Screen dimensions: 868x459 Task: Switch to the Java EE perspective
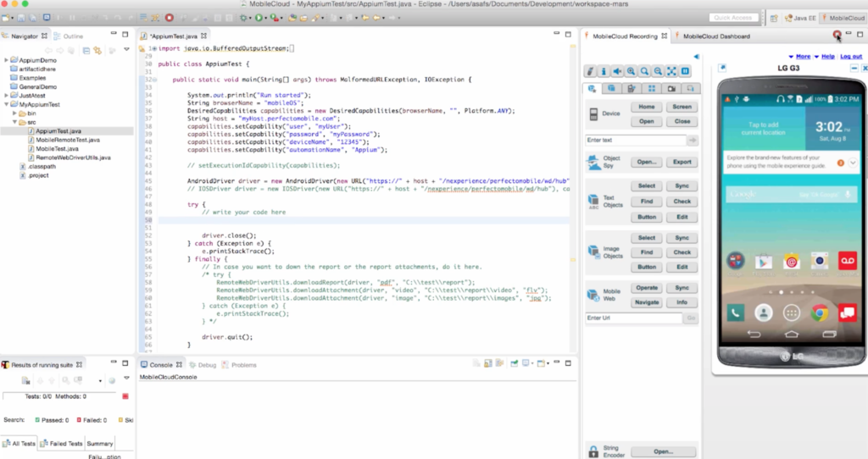point(800,19)
